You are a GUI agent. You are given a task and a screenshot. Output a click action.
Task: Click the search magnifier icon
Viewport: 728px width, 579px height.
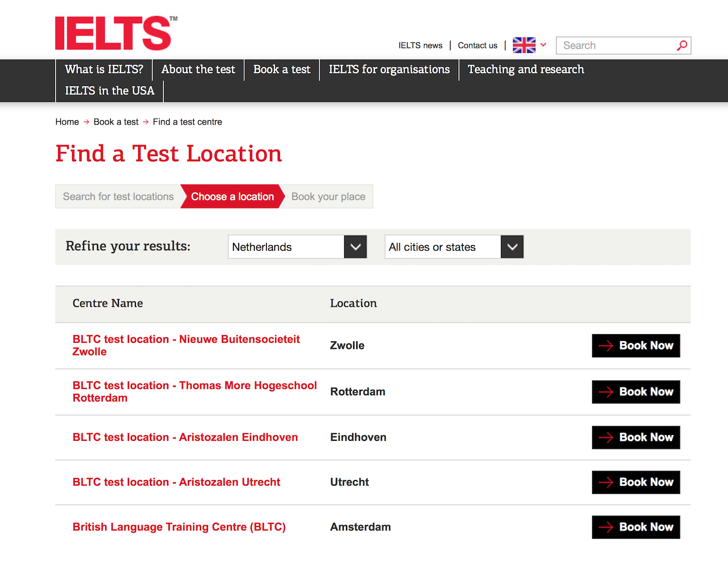[x=682, y=46]
